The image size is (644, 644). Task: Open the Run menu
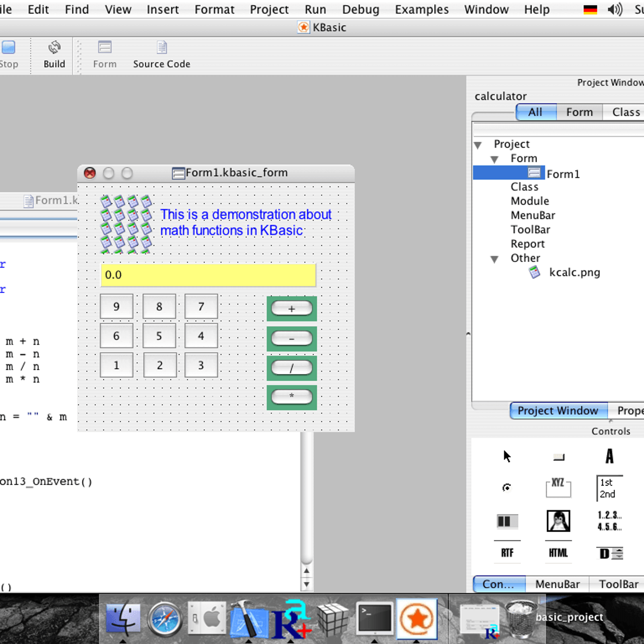[315, 9]
